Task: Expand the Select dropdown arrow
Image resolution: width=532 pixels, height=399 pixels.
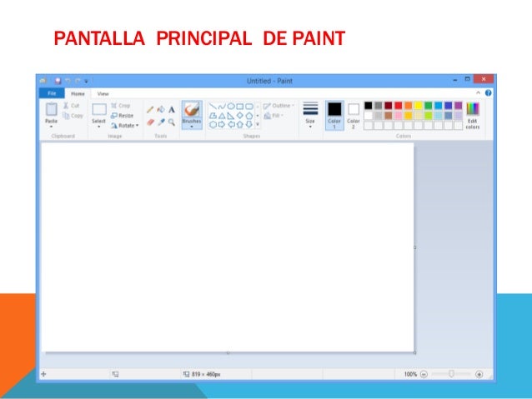Action: click(99, 127)
